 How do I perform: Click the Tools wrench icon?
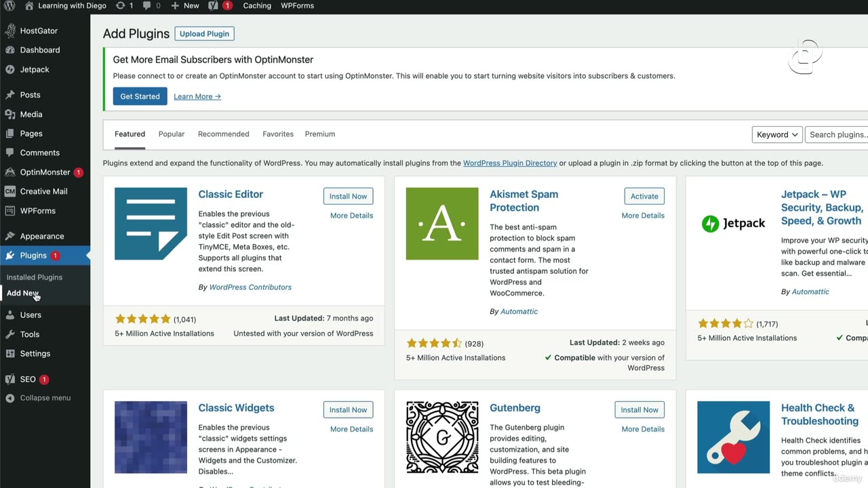(x=10, y=334)
